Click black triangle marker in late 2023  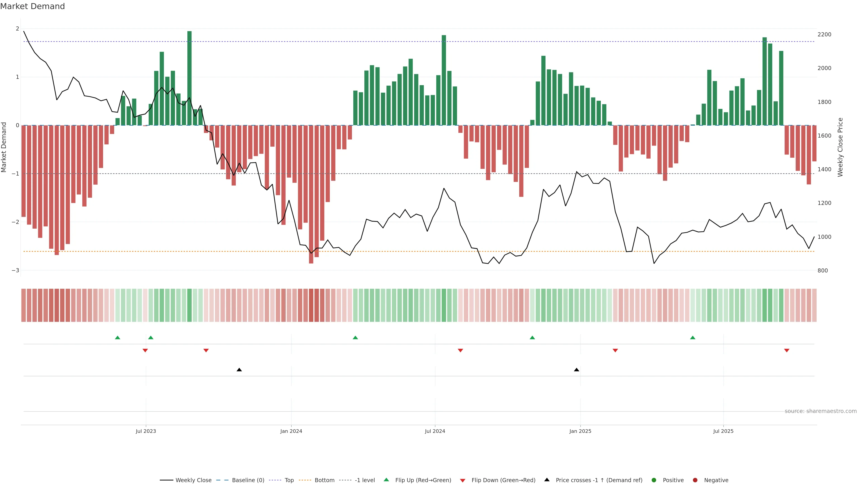pos(239,370)
